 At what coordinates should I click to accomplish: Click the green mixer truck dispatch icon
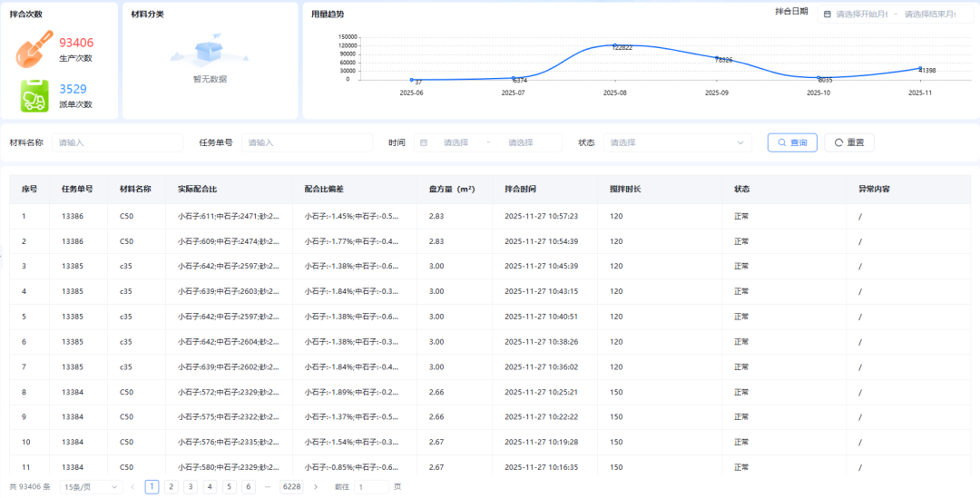click(34, 95)
